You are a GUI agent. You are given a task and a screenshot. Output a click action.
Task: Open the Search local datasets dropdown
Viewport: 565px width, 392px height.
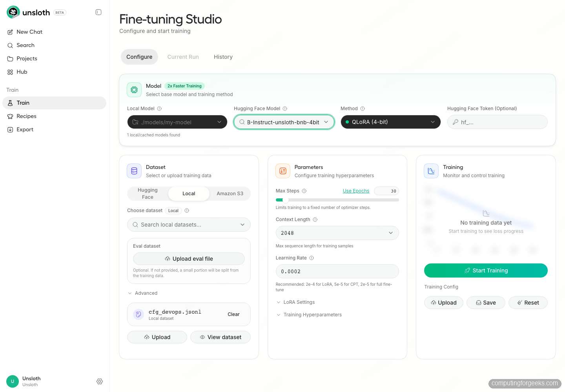(189, 225)
